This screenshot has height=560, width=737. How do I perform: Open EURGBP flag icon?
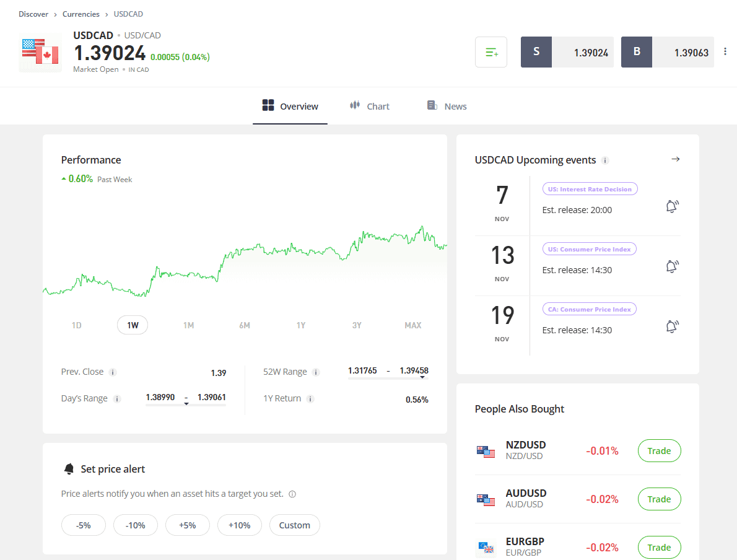click(x=486, y=548)
